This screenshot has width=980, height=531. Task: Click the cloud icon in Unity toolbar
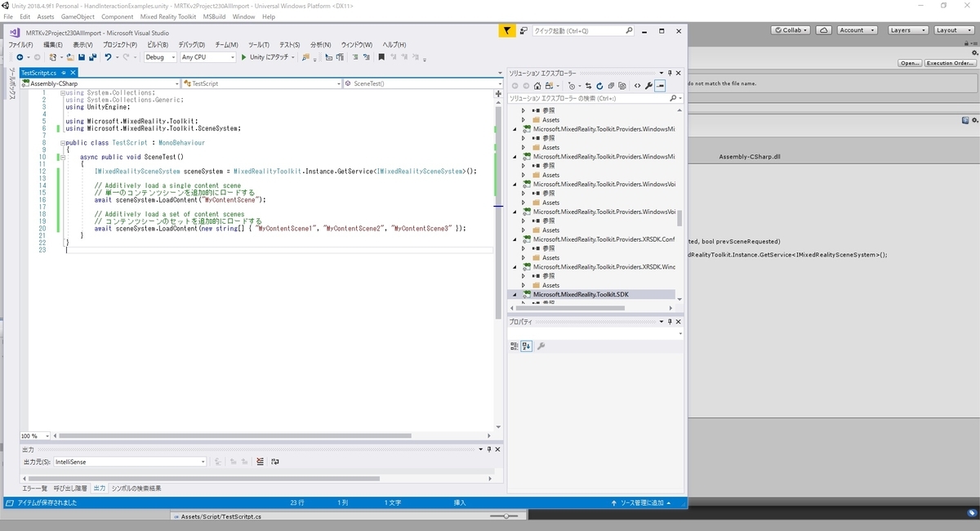(824, 30)
